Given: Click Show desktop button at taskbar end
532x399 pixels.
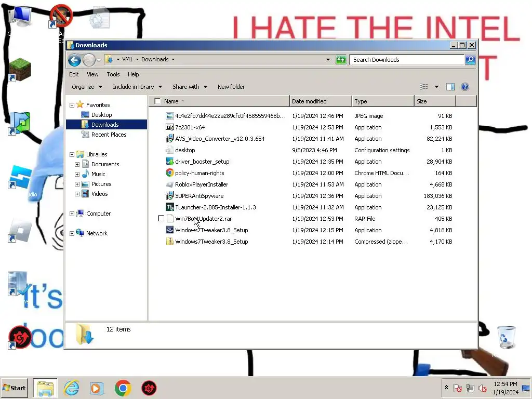Looking at the screenshot, I should (x=526, y=388).
